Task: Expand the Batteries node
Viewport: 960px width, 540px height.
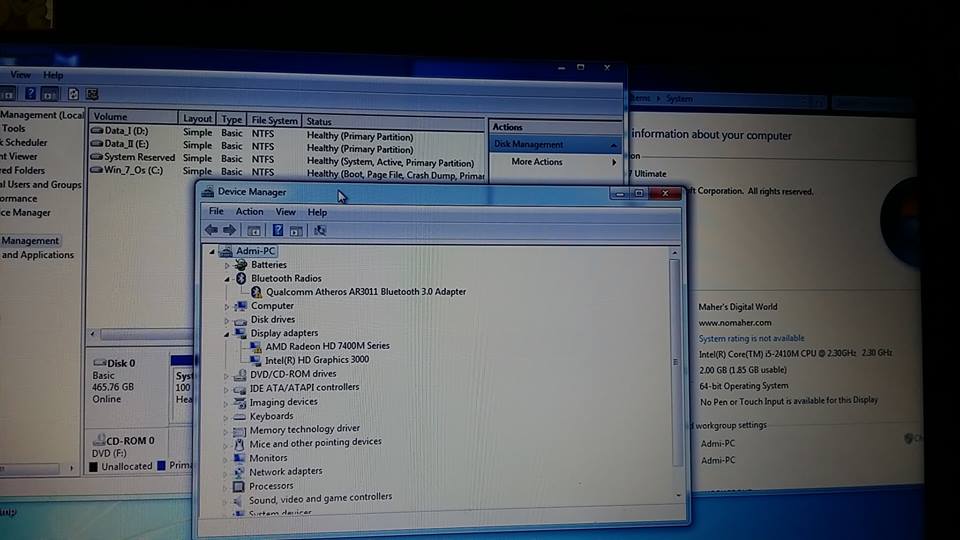Action: (227, 265)
